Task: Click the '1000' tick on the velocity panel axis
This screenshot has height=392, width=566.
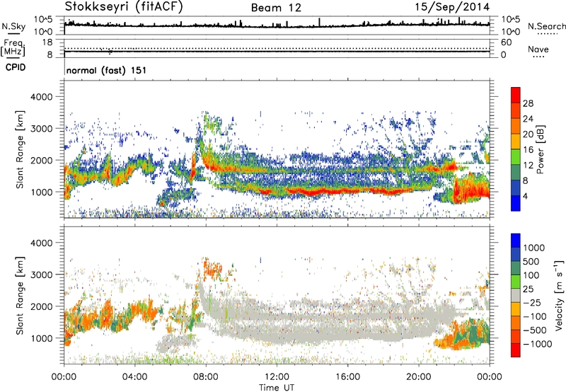Action: 42,338
